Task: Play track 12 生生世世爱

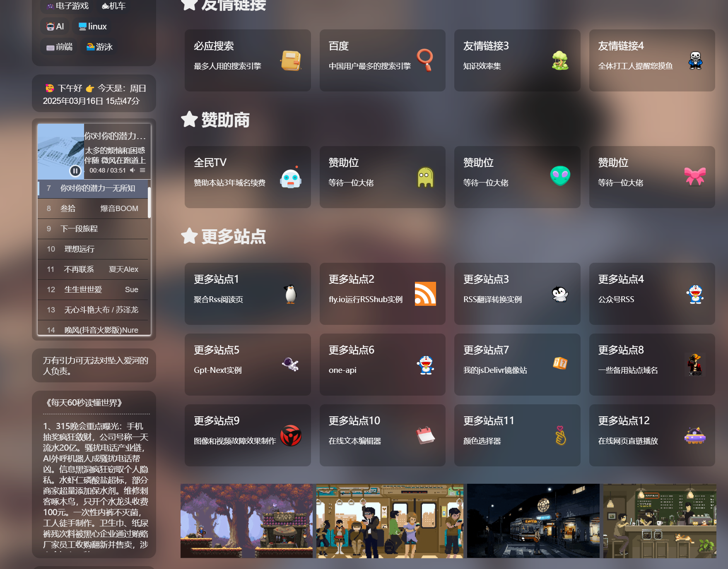Action: (x=93, y=290)
